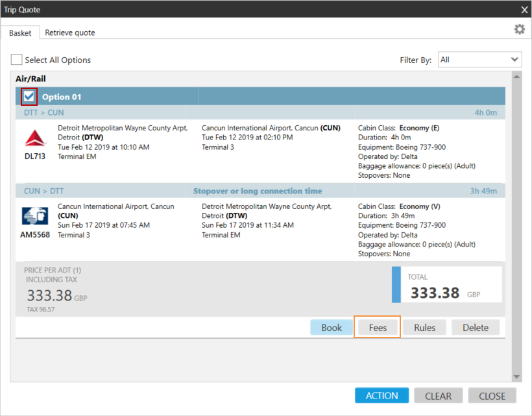Switch to the Retrieve quote tab

pos(70,32)
